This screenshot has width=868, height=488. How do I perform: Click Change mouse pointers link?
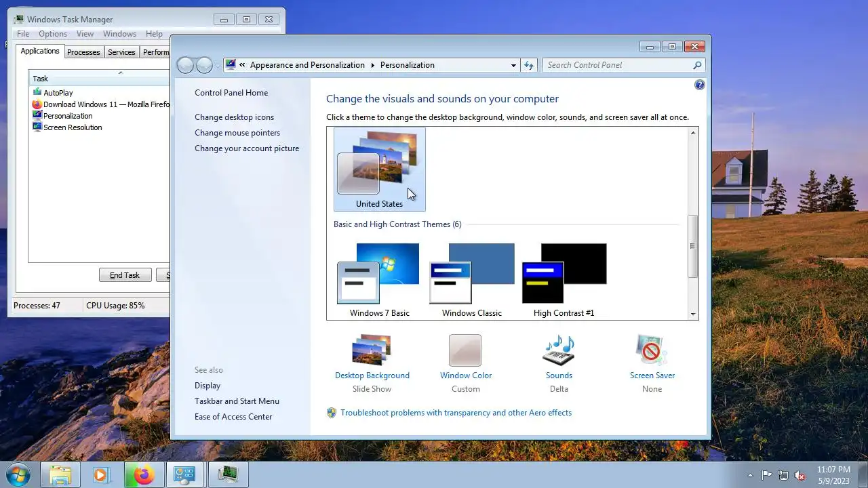(237, 133)
